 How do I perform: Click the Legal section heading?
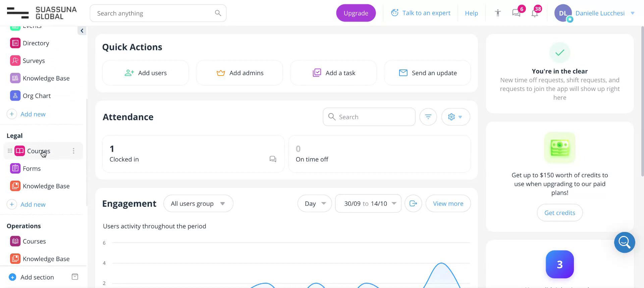[x=15, y=136]
